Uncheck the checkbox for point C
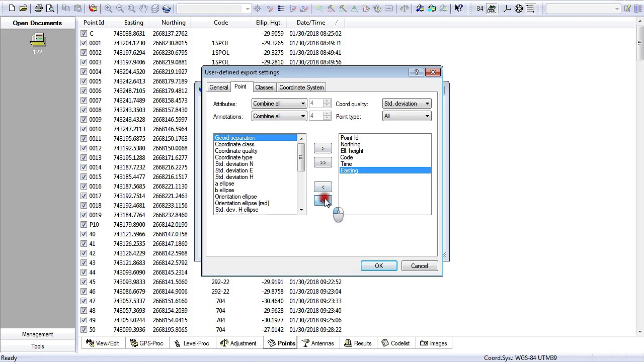This screenshot has height=362, width=644. tap(84, 34)
